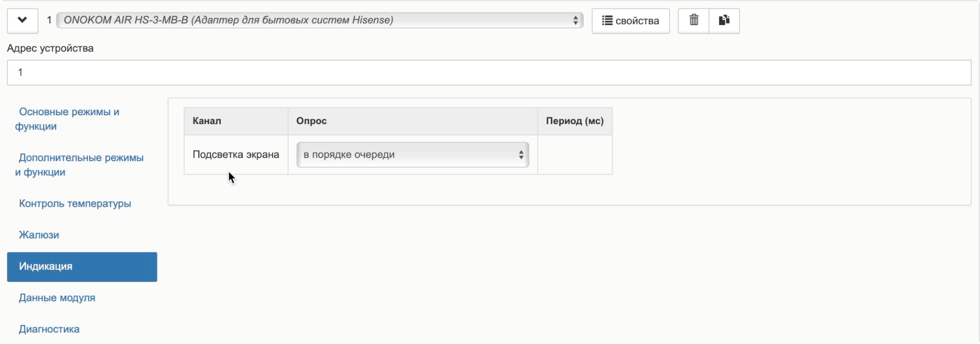Click the свойства properties button
This screenshot has height=344, width=980.
tap(630, 21)
